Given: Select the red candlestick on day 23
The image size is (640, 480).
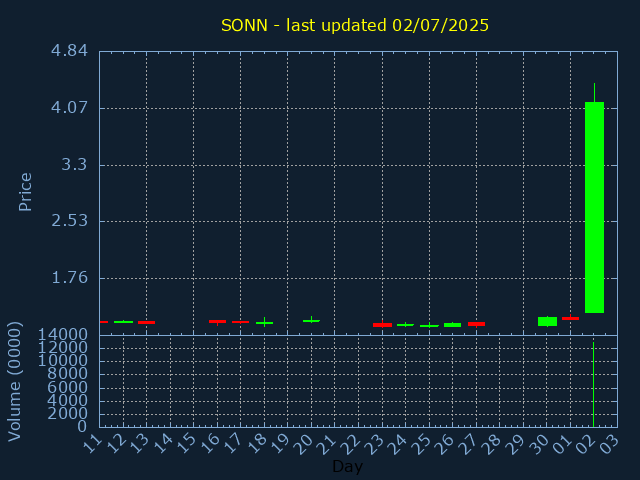Looking at the screenshot, I should click(x=382, y=325).
